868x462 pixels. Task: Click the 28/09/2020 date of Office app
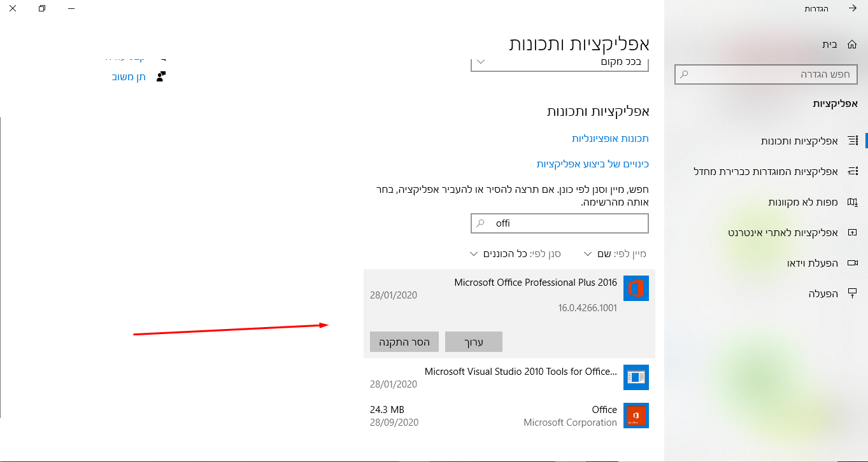click(x=394, y=423)
